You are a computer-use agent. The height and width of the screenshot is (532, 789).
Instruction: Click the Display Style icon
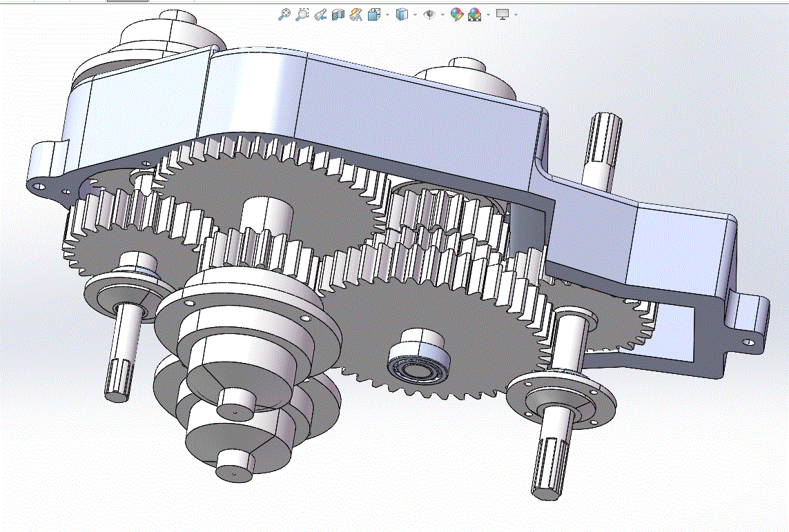402,14
